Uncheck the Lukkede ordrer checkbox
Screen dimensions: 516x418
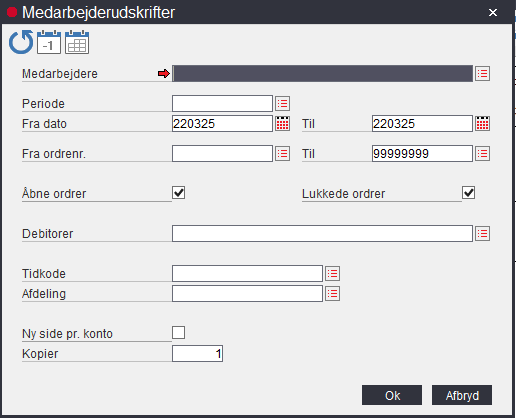pyautogui.click(x=469, y=193)
